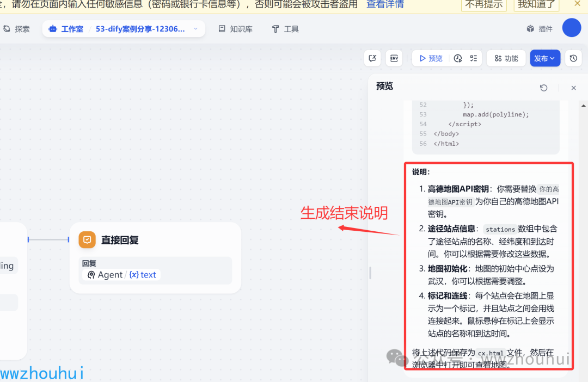Screen dimensions: 588x382
Task: Open the Studio (工作室) tab
Action: tap(66, 29)
